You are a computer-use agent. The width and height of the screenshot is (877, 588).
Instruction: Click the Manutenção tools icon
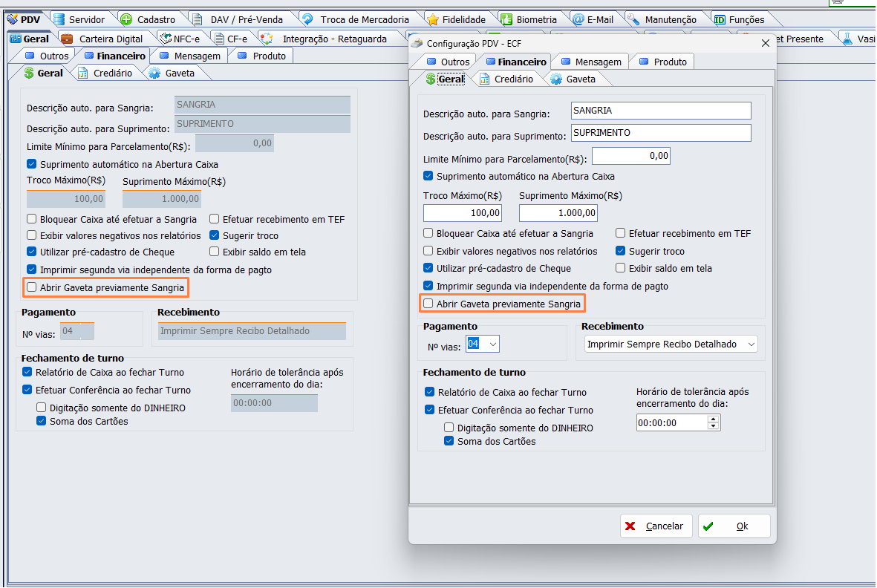point(633,20)
